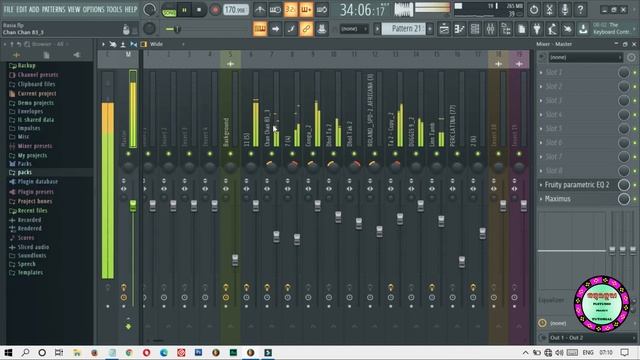Click the file icon in Browser header

coord(47,55)
